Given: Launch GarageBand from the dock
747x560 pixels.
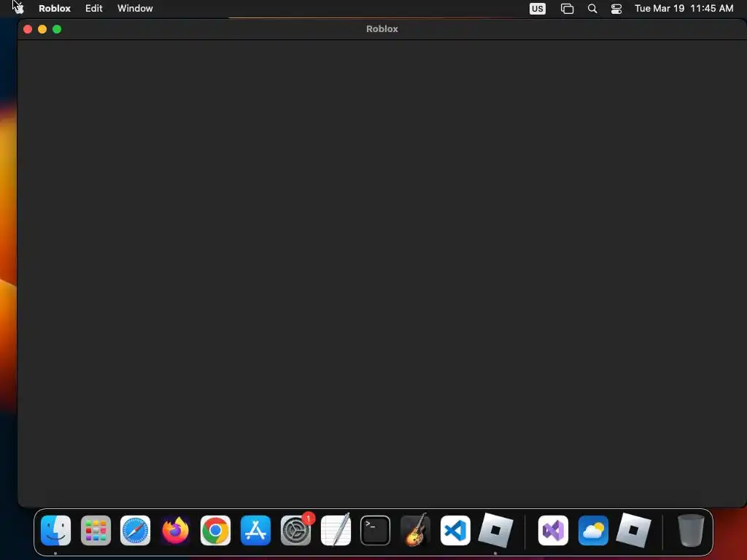Looking at the screenshot, I should pos(415,530).
